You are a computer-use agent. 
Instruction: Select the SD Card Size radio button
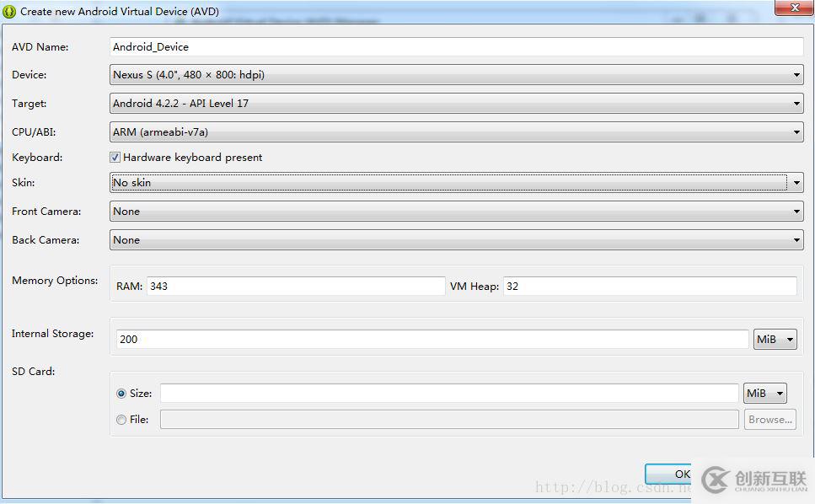tap(121, 394)
